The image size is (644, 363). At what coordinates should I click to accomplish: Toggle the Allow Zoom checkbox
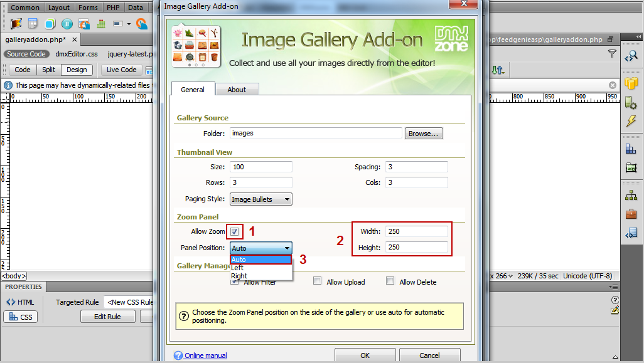point(235,231)
